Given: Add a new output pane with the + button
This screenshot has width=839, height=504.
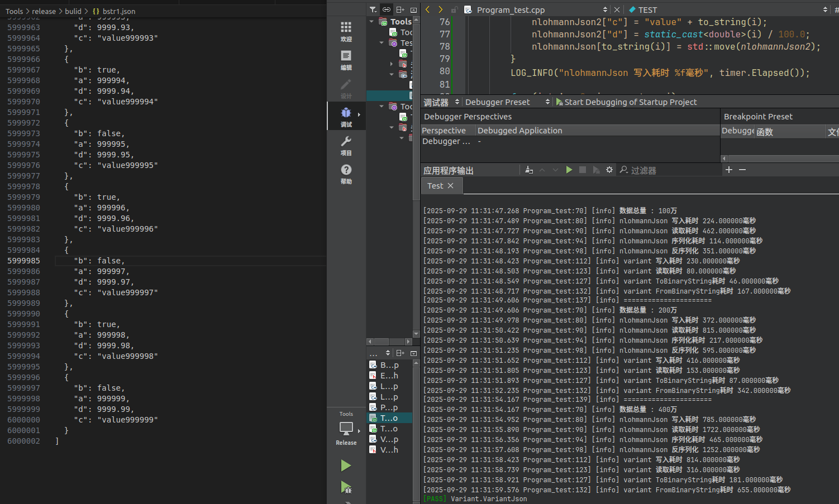Looking at the screenshot, I should [x=728, y=170].
